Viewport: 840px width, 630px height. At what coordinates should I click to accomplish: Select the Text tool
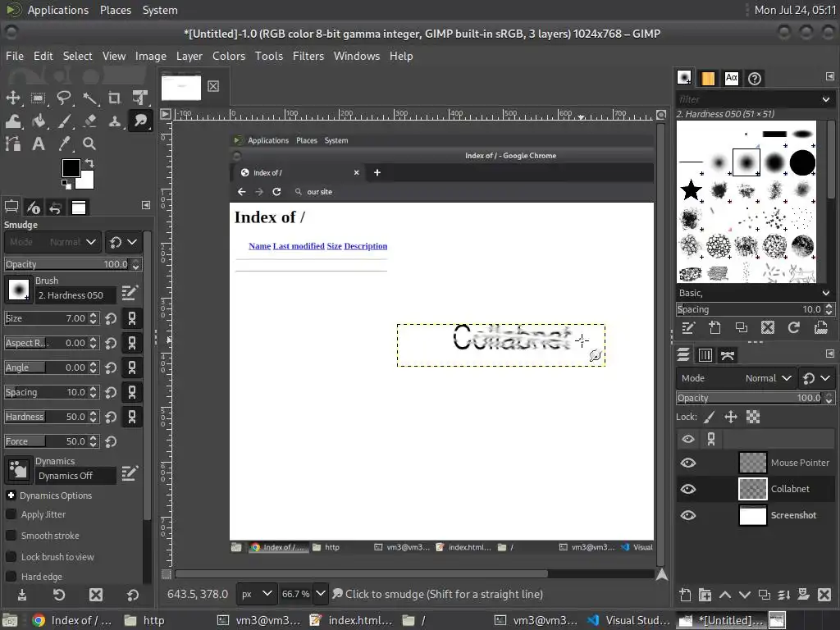click(x=39, y=144)
